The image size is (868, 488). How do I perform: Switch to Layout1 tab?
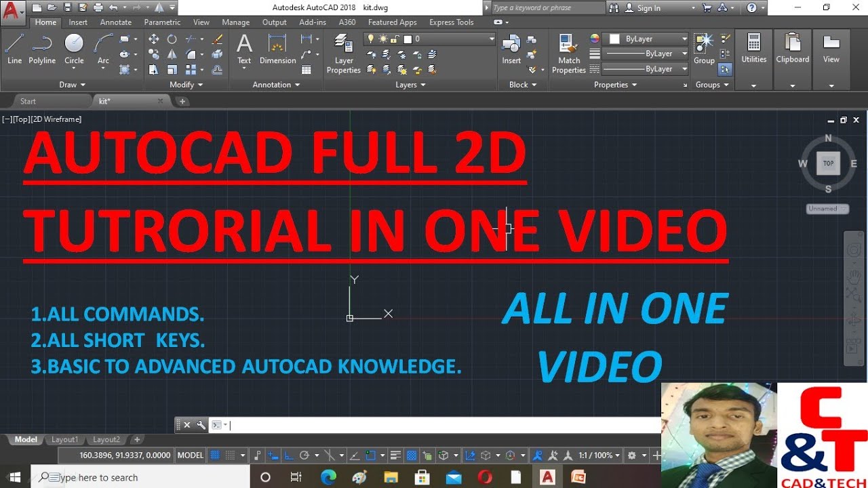(65, 440)
